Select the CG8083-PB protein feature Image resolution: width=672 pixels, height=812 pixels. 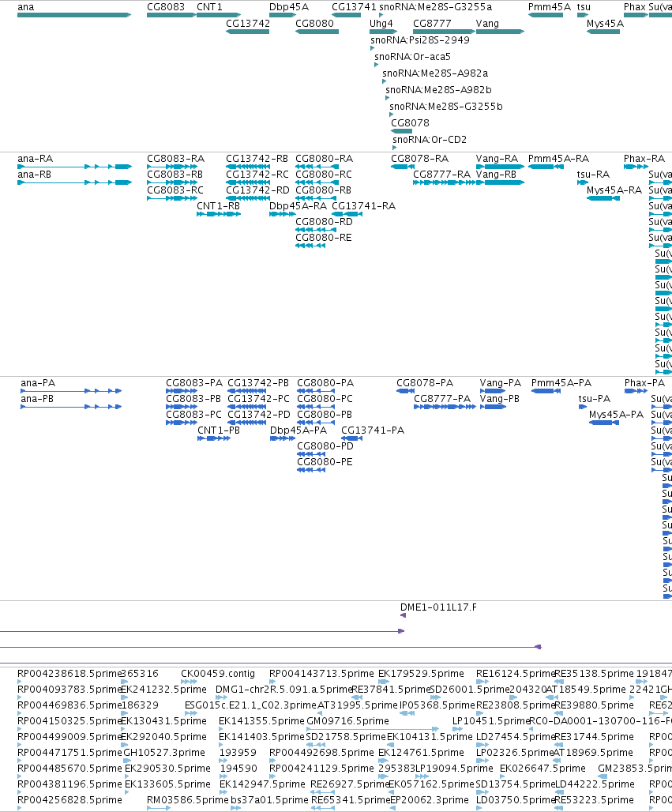181,407
